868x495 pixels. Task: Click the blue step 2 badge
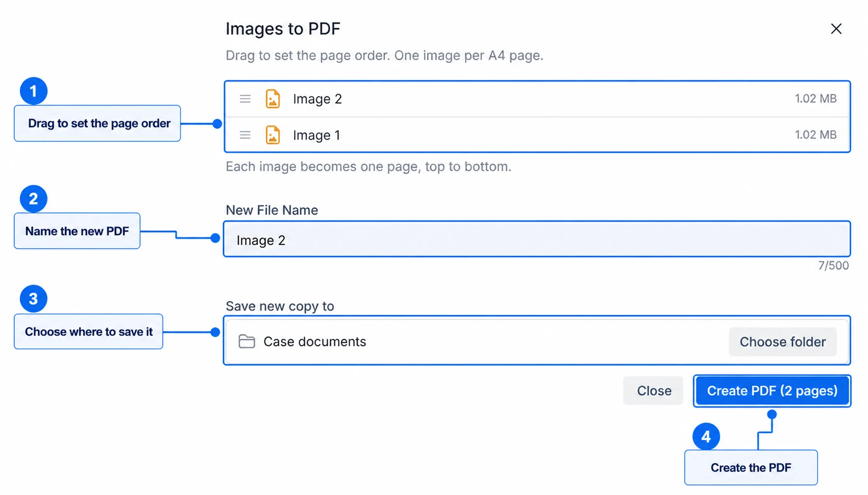click(x=33, y=199)
